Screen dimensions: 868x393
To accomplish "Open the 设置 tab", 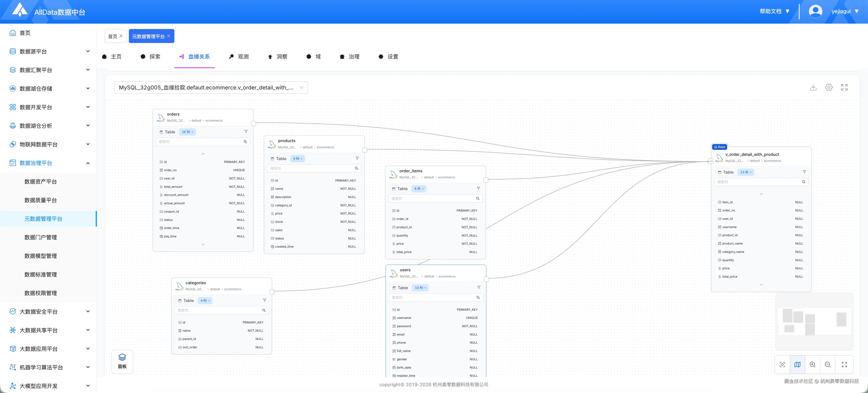I will pos(388,57).
